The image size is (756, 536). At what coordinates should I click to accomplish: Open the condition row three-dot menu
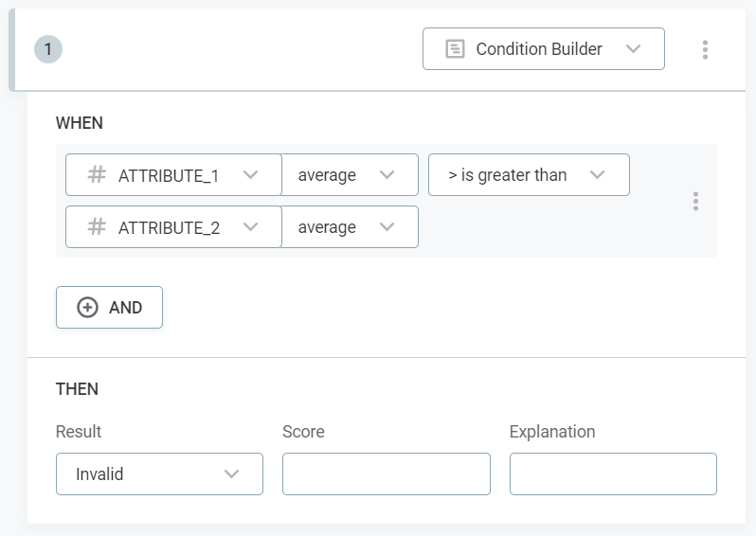[695, 201]
